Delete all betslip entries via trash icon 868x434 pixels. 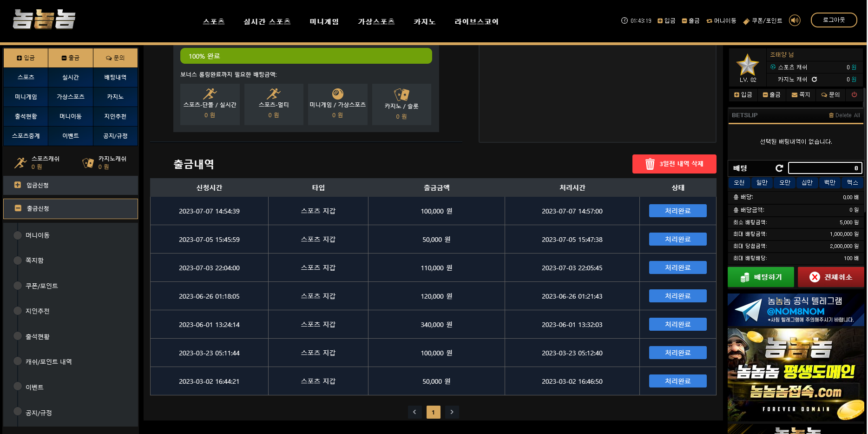tap(831, 115)
